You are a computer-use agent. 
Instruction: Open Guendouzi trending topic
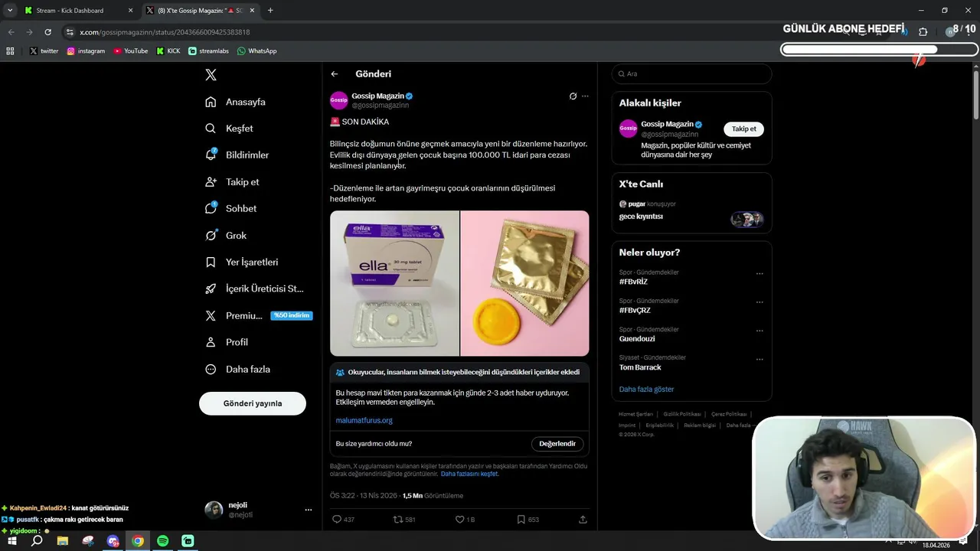click(637, 339)
